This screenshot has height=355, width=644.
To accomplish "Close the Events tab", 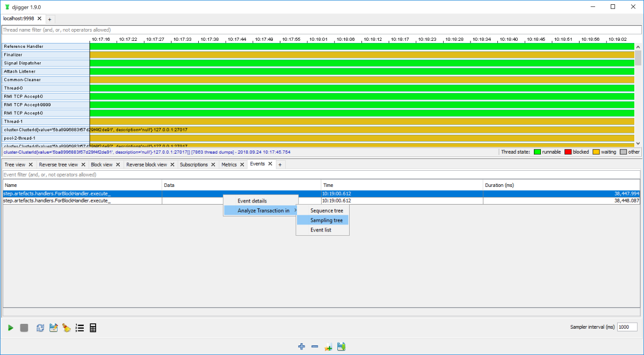I will tap(270, 164).
